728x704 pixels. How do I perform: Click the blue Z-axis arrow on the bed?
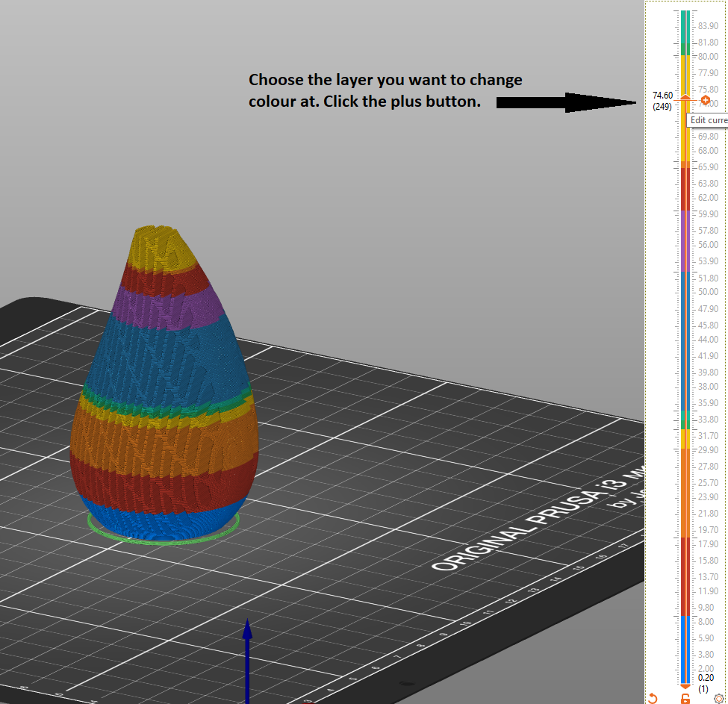point(247,661)
